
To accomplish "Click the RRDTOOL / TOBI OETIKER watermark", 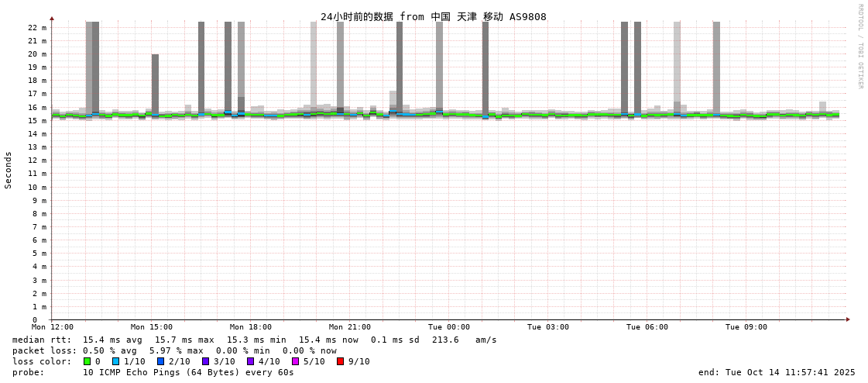I will click(x=859, y=46).
